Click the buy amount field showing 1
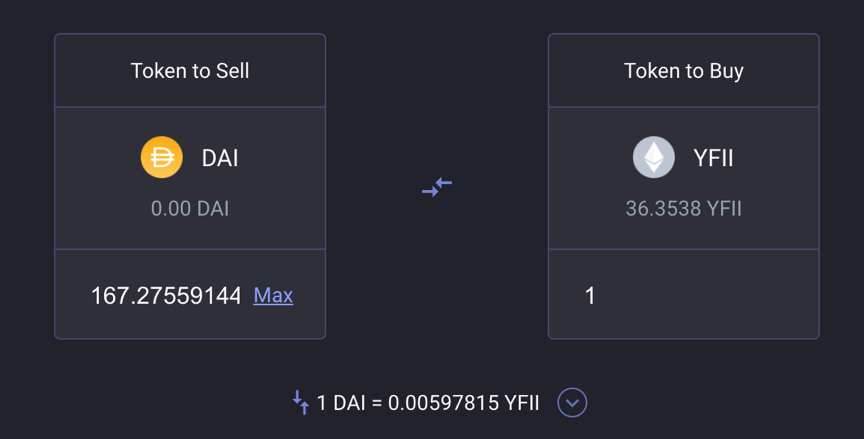 (x=683, y=294)
